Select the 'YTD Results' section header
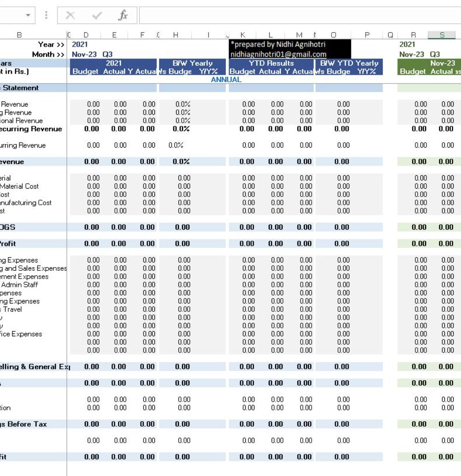This screenshot has width=461, height=476. coord(272,63)
